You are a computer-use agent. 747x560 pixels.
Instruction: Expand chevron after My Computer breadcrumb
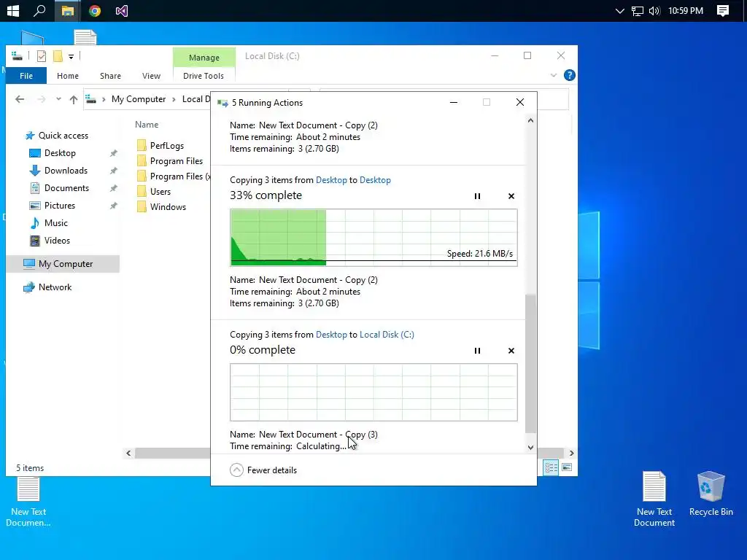pyautogui.click(x=174, y=99)
